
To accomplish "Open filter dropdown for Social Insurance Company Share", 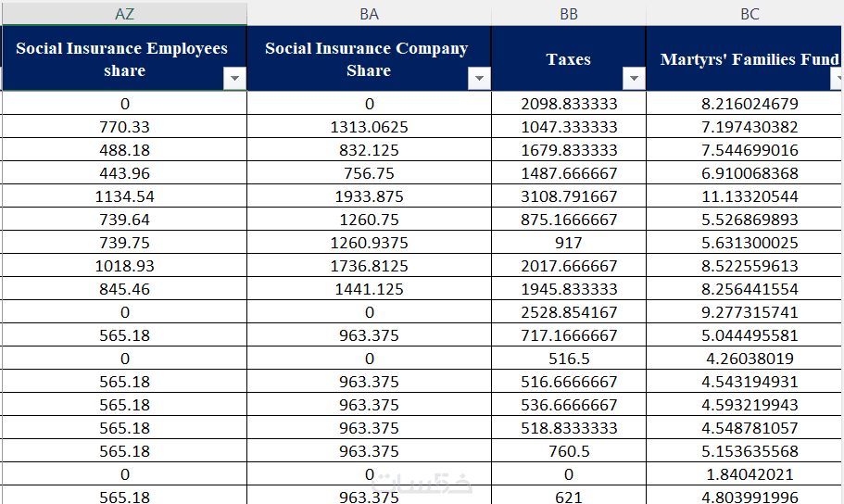I will click(x=479, y=78).
